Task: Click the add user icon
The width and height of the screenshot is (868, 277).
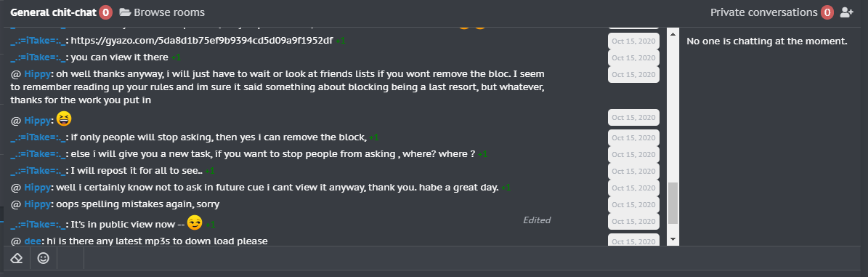Action: [x=846, y=12]
